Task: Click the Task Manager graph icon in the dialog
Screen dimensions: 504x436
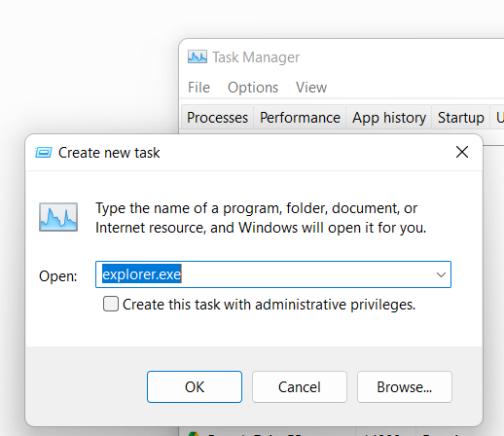Action: pyautogui.click(x=58, y=217)
